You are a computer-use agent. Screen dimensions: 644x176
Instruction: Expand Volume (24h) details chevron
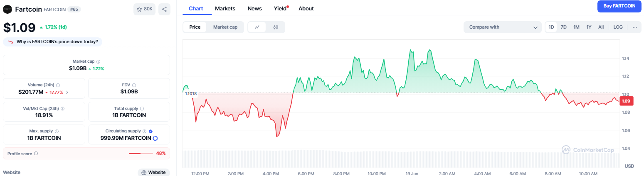(67, 92)
